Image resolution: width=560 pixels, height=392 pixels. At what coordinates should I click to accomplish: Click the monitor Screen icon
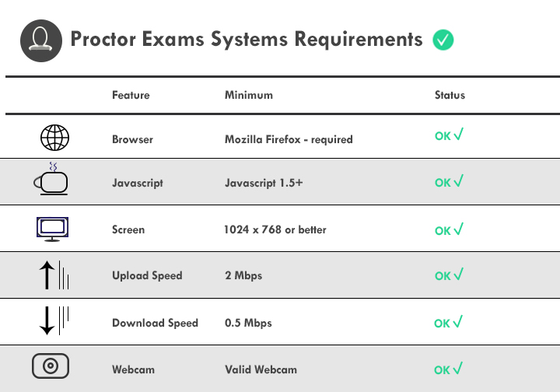pyautogui.click(x=53, y=229)
